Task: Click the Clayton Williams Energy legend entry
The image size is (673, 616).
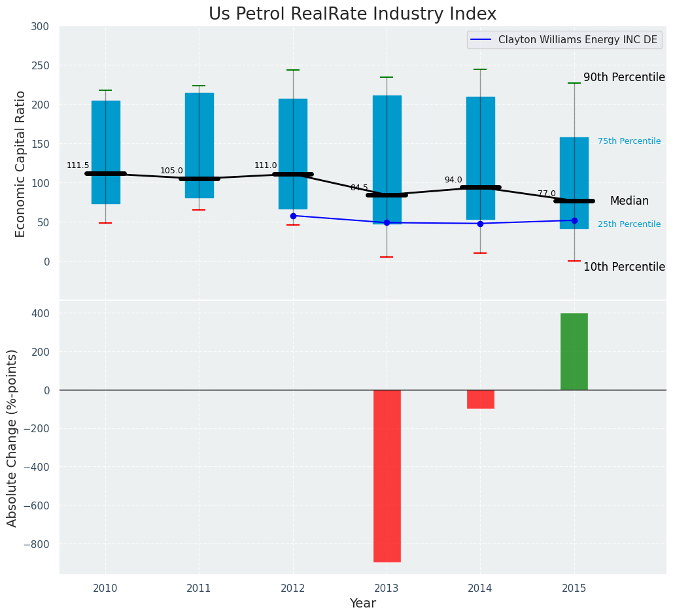Action: coord(577,40)
